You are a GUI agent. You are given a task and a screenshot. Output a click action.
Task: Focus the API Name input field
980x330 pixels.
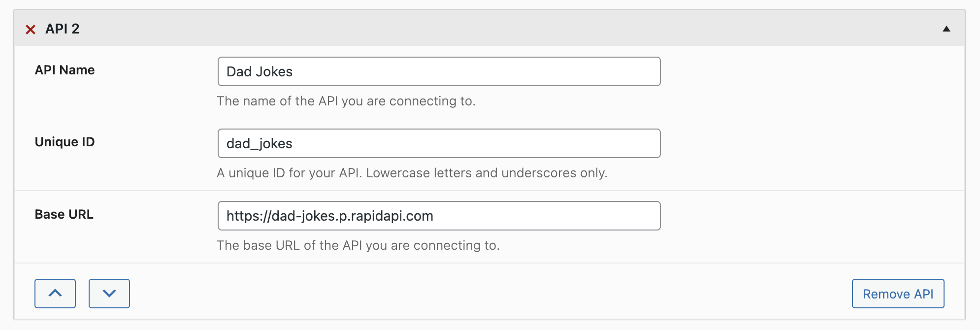[x=439, y=71]
